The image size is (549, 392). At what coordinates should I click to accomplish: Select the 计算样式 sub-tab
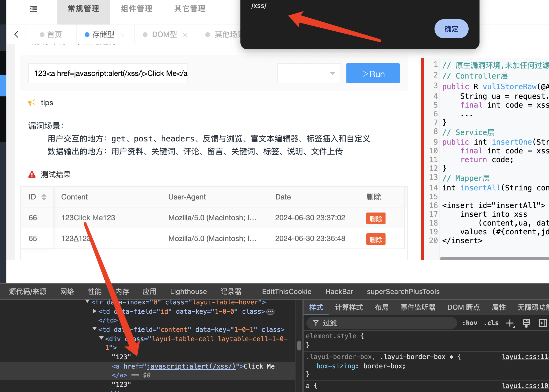click(x=349, y=307)
